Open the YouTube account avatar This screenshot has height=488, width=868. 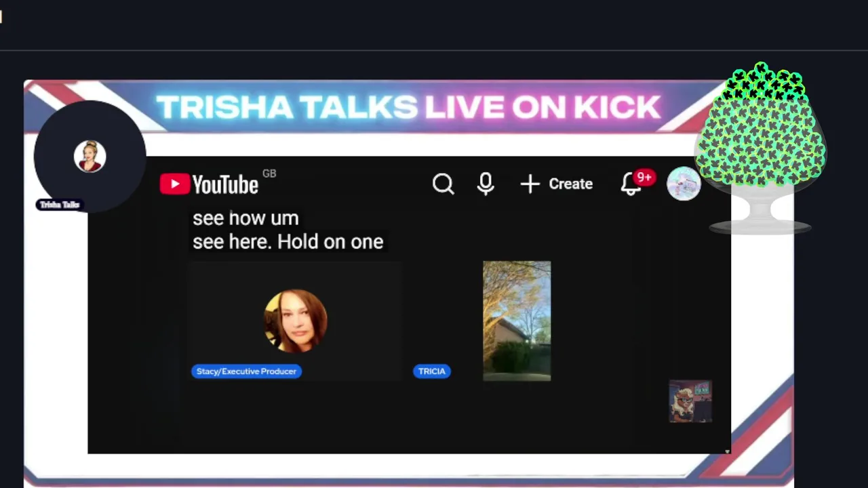tap(684, 184)
